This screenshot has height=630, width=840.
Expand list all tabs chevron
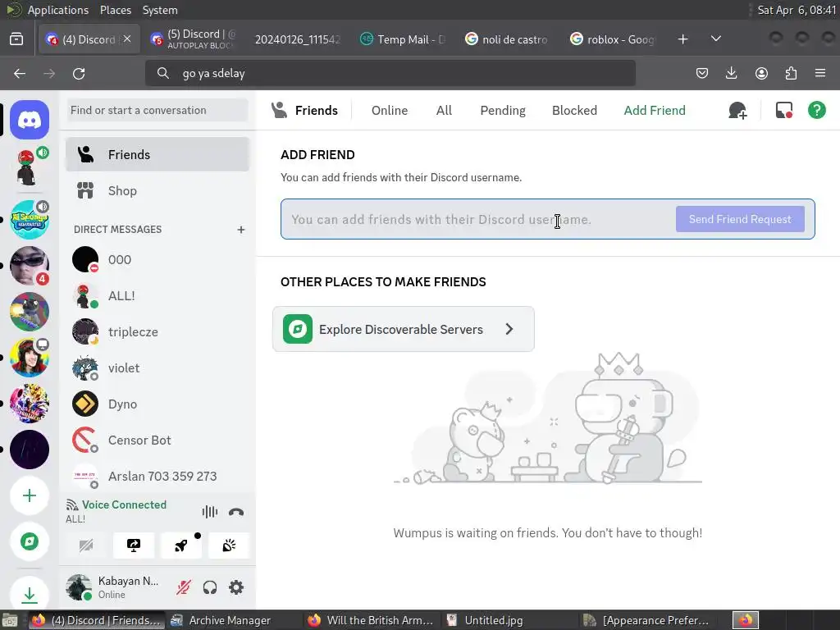click(715, 39)
